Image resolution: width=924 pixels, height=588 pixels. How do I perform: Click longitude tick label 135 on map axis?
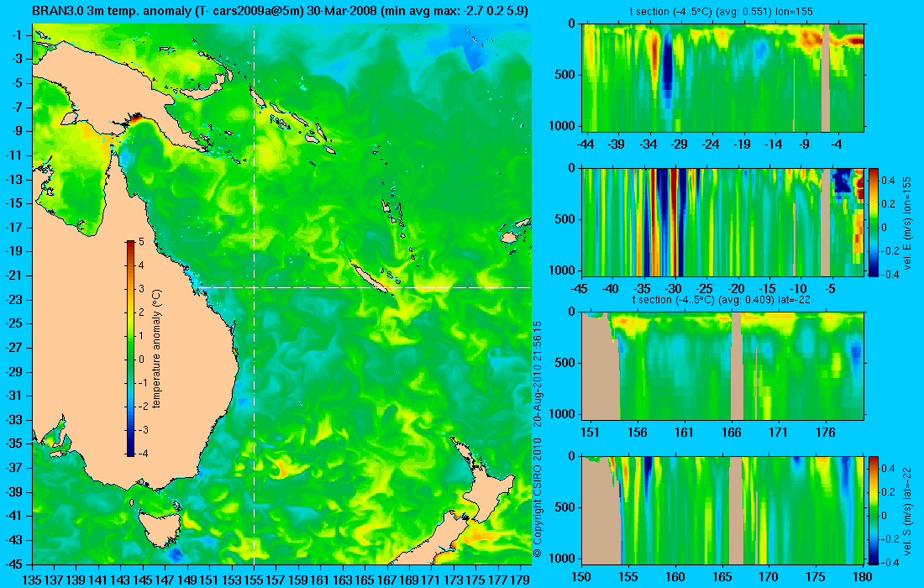coord(32,580)
